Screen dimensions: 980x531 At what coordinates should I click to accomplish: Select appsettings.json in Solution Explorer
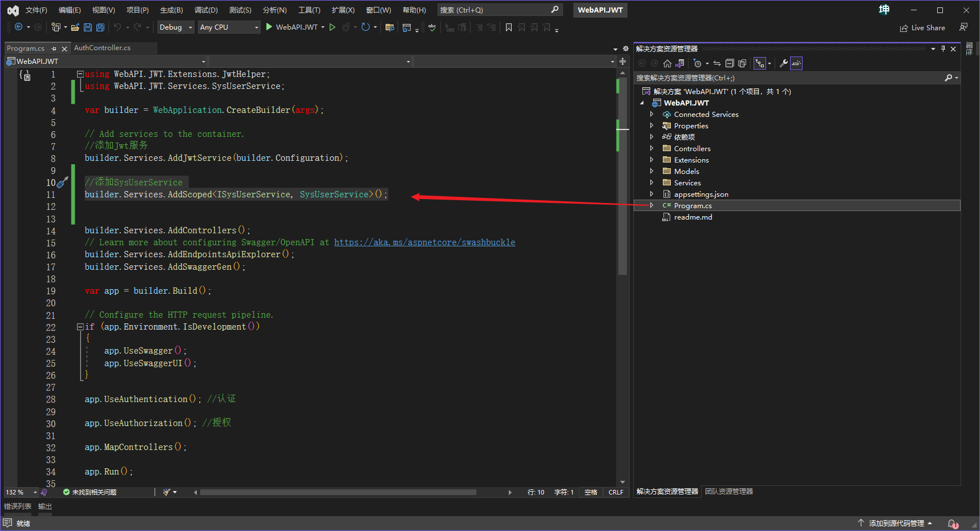(x=700, y=194)
